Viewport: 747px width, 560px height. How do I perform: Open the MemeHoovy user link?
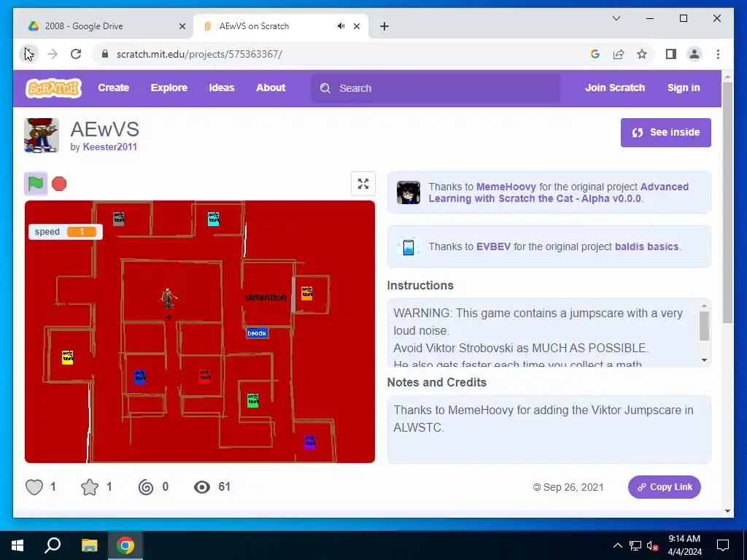coord(506,187)
